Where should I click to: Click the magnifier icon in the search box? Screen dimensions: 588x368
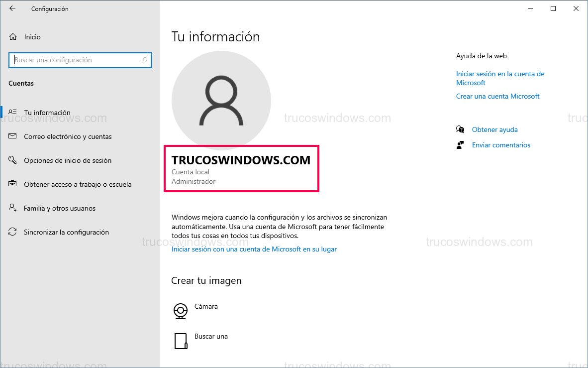coord(145,60)
